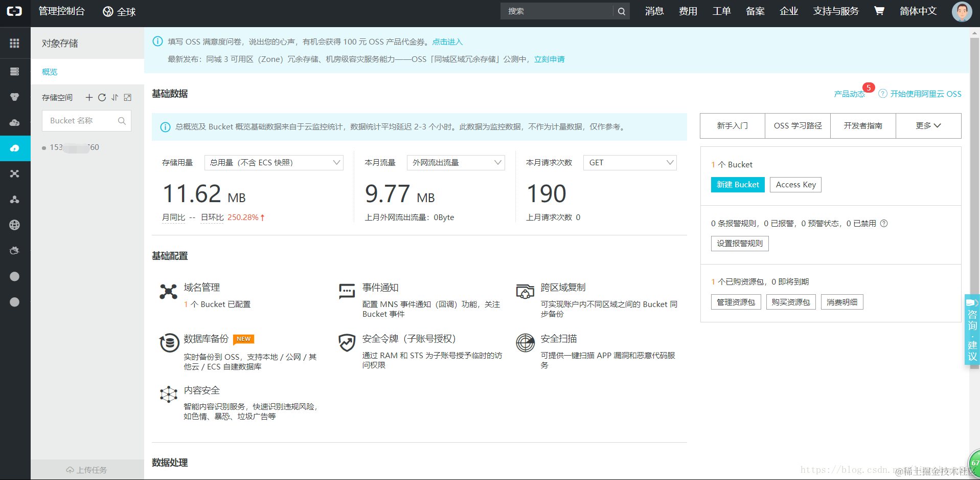Screen dimensions: 980x480
Task: Click the 新建 Bucket button
Action: [738, 185]
